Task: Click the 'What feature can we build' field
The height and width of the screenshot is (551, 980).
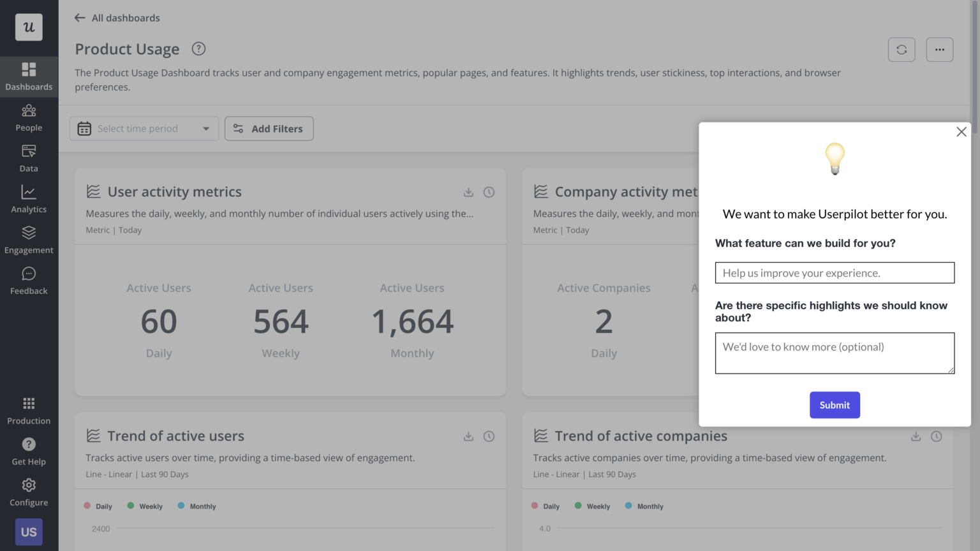Action: pos(835,273)
